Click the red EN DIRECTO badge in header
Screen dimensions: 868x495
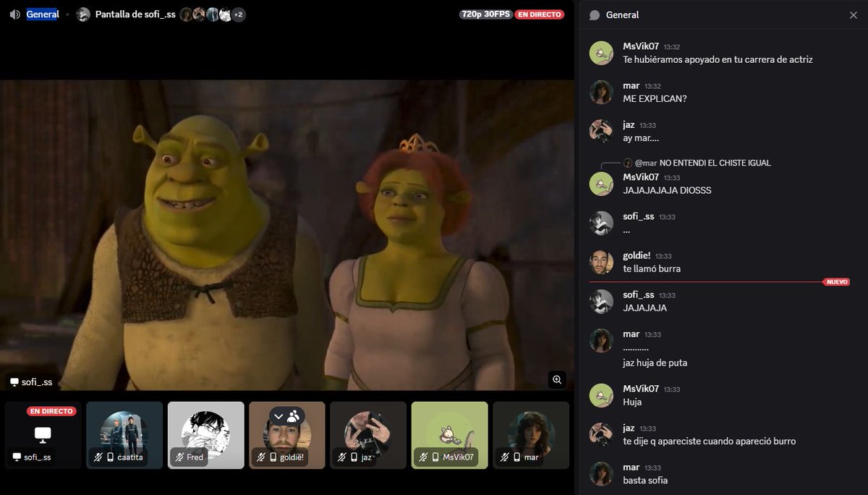tap(540, 14)
